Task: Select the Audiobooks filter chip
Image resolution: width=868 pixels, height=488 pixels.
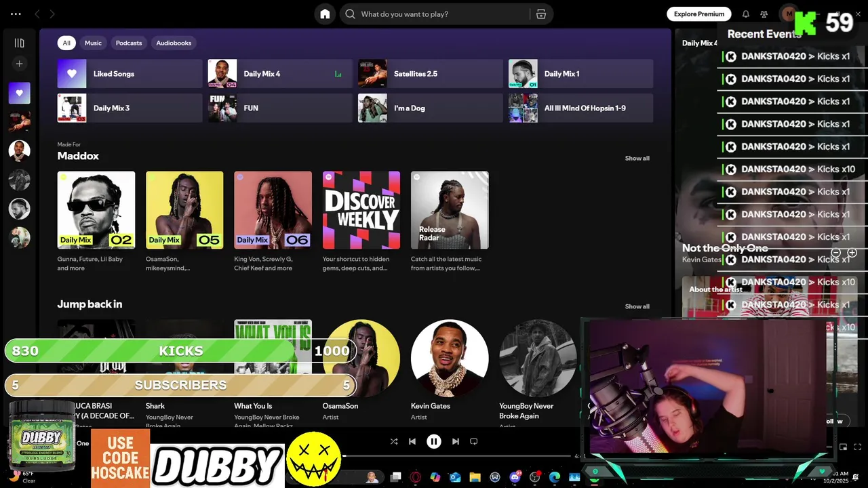Action: click(x=174, y=43)
